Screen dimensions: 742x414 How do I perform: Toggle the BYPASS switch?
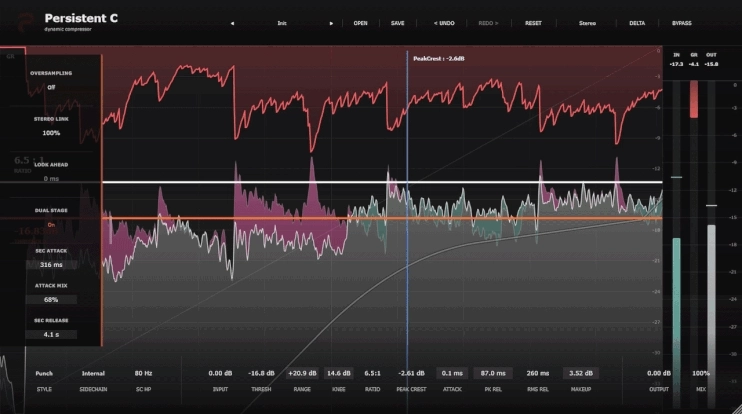click(681, 23)
